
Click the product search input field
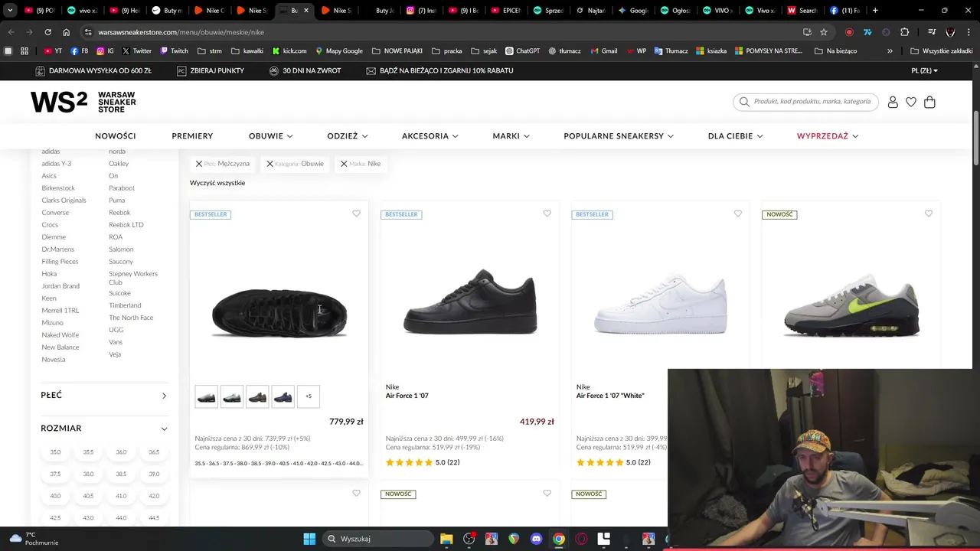point(813,102)
